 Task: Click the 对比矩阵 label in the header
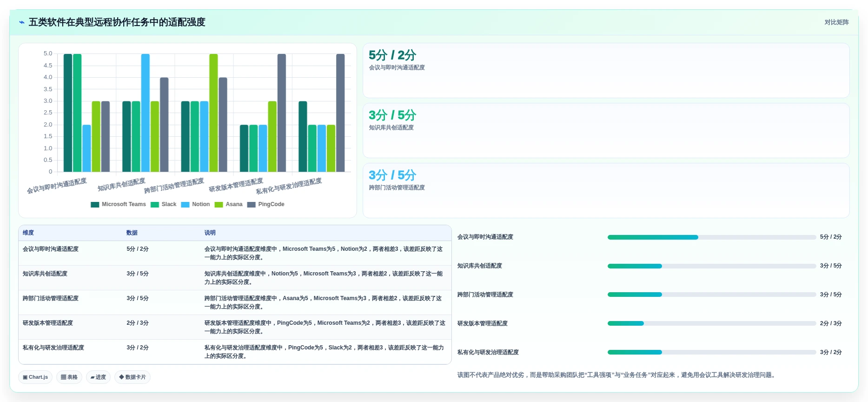click(836, 22)
